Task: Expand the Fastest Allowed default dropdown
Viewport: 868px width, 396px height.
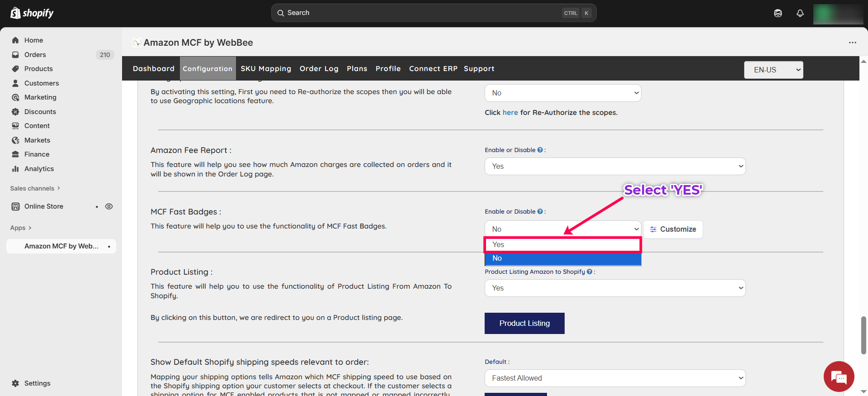Action: tap(615, 378)
